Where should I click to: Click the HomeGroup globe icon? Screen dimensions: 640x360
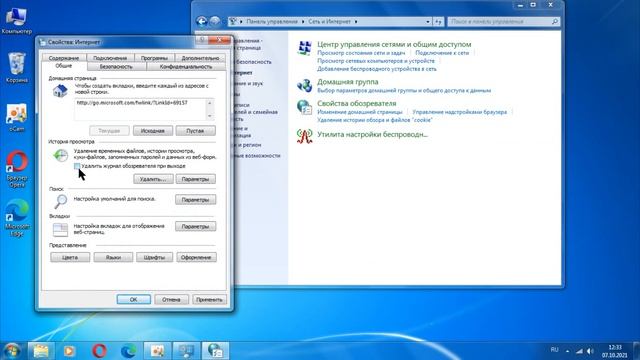(x=304, y=85)
